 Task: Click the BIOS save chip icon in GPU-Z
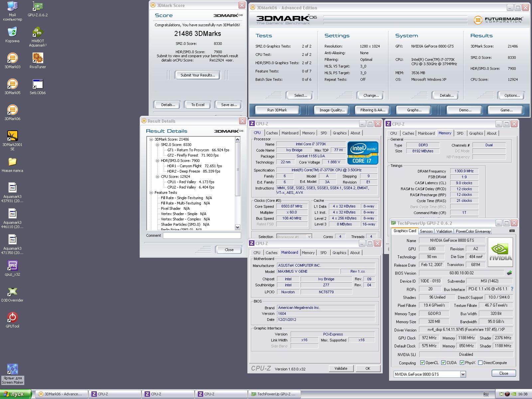[509, 273]
